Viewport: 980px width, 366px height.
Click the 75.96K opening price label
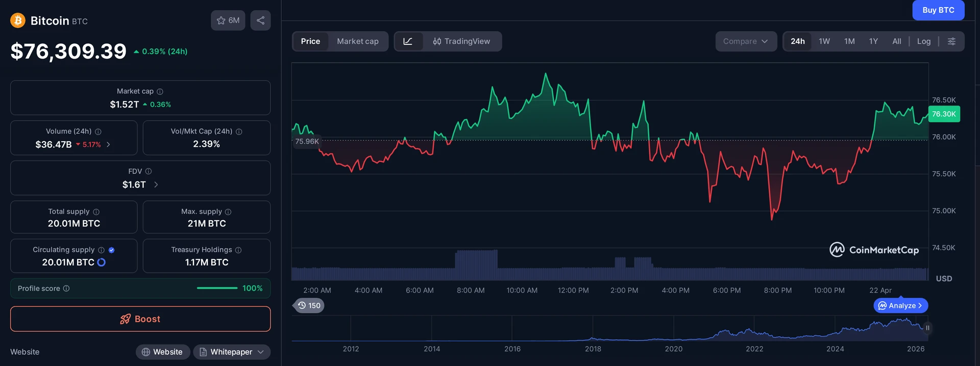[307, 141]
